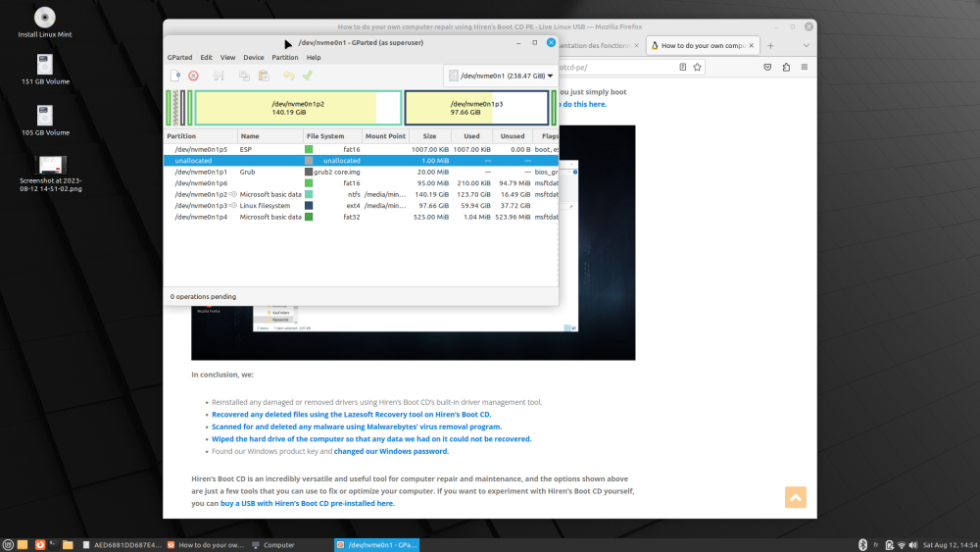The width and height of the screenshot is (980, 552).
Task: Open the Device menu in GParted
Action: click(253, 58)
